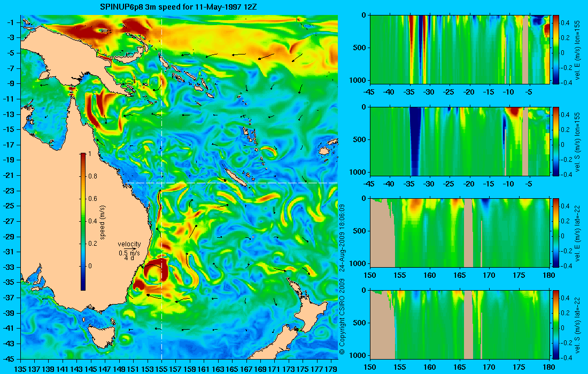Click latitude tick "-21" on the main map axis
Viewport: 588px width, 374px height.
[9, 175]
